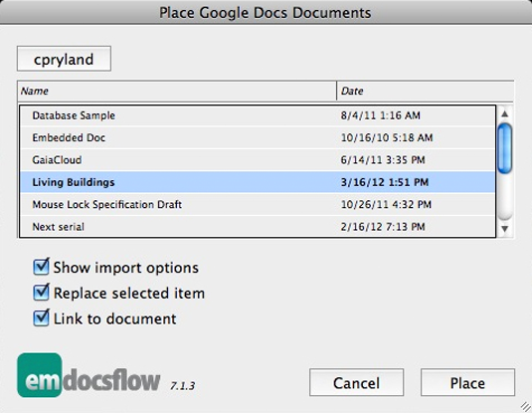
Task: Uncheck Show import options
Action: coord(42,267)
